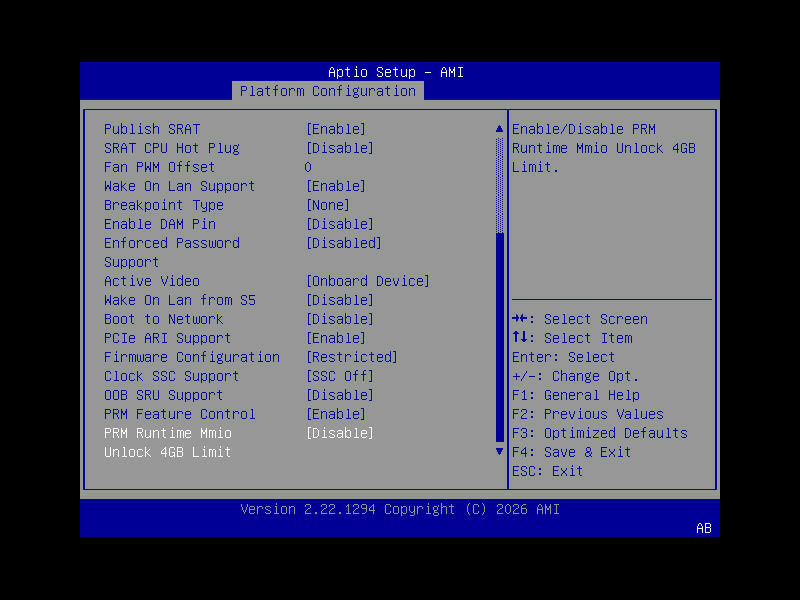The image size is (800, 600).
Task: Toggle PRM Runtime Mmio [Disable] value
Action: coord(340,433)
